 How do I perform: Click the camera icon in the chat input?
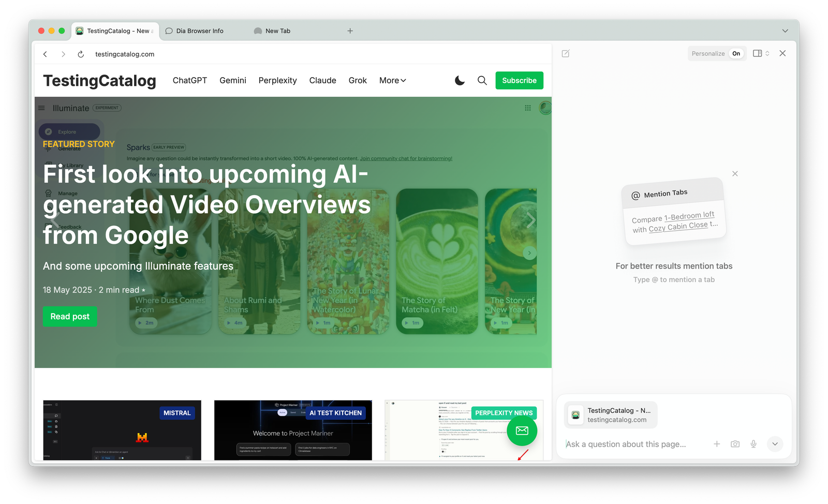[735, 444]
